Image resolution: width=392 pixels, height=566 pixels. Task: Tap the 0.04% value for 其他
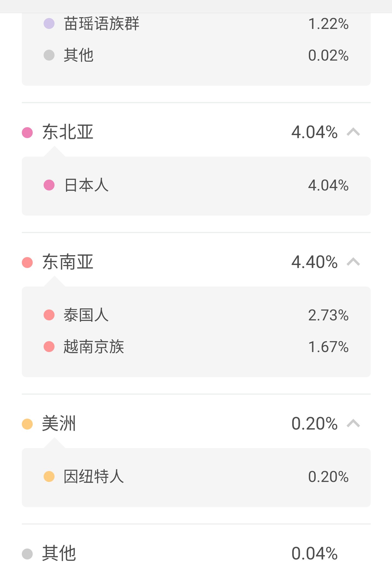315,554
